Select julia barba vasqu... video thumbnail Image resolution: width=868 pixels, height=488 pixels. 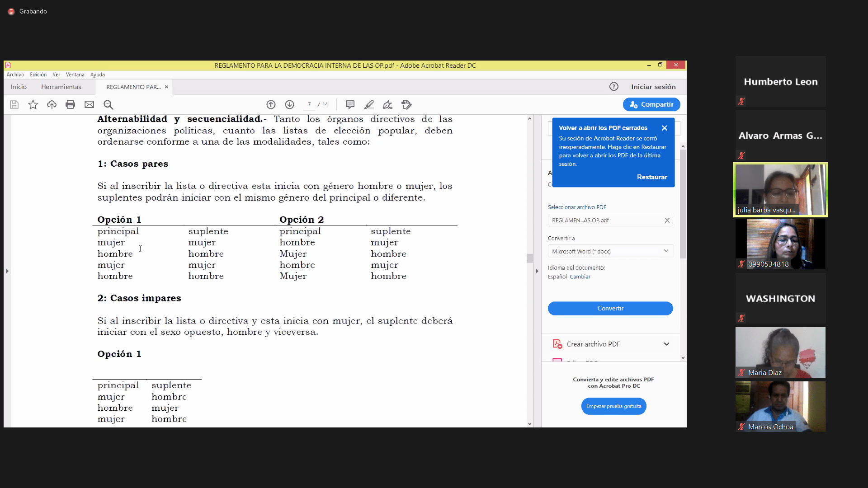[x=780, y=190]
